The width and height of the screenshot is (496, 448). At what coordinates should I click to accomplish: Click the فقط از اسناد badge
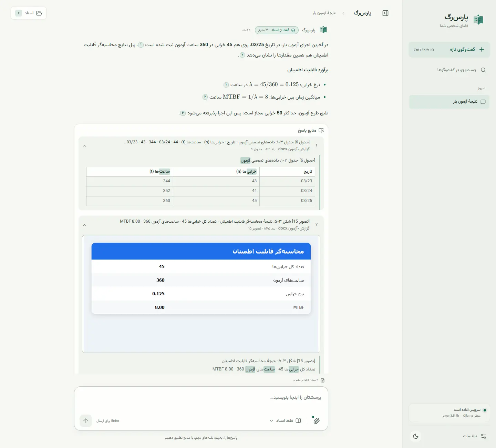pos(277,30)
